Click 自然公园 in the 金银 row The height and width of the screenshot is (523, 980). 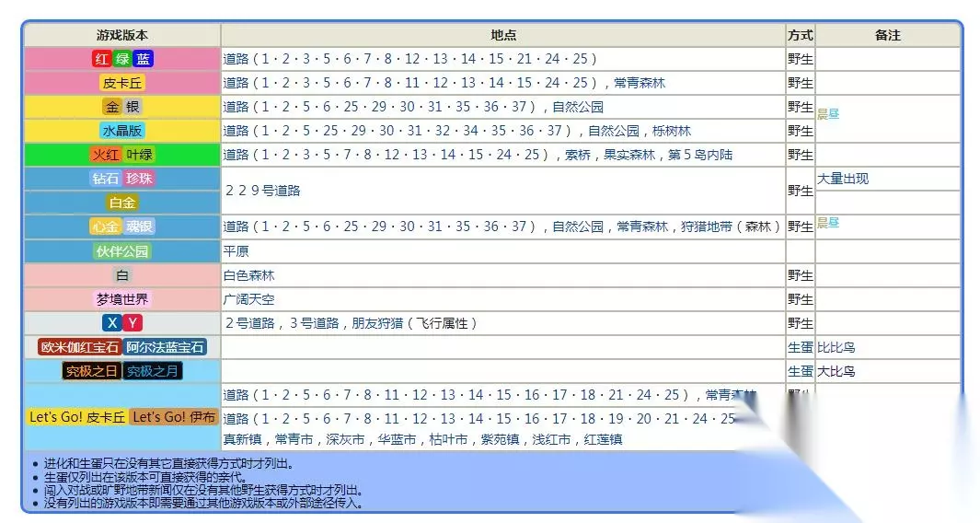[578, 107]
